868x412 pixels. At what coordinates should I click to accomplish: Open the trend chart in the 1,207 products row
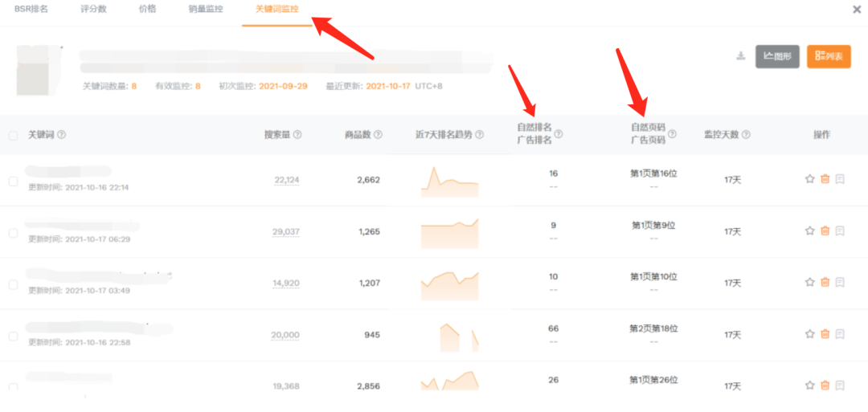click(449, 284)
